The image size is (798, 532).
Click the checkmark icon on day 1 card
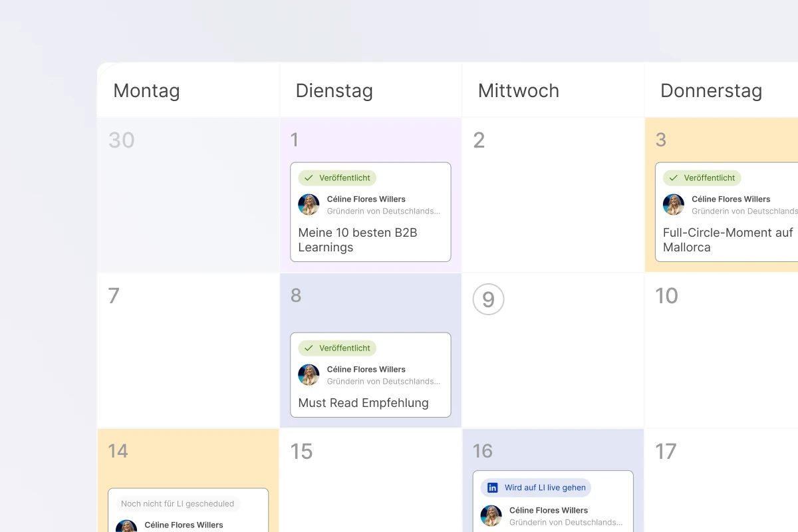pos(309,178)
